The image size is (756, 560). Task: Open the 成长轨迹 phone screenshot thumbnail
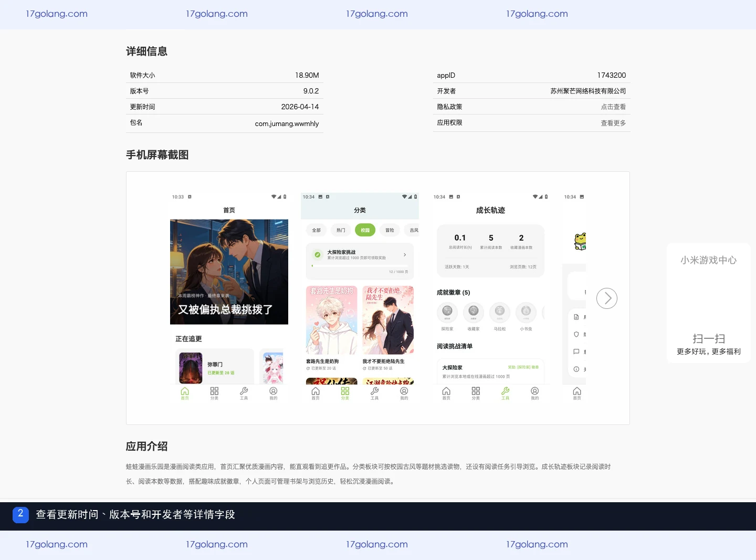490,298
